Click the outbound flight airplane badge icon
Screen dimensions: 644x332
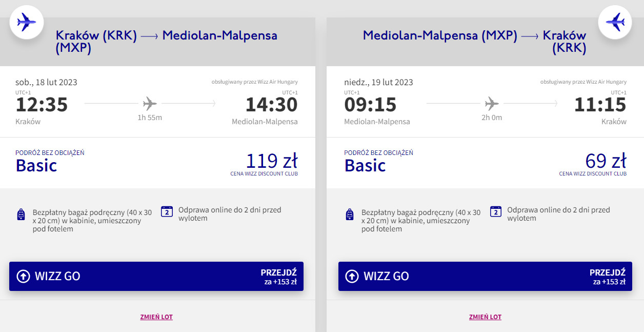27,22
